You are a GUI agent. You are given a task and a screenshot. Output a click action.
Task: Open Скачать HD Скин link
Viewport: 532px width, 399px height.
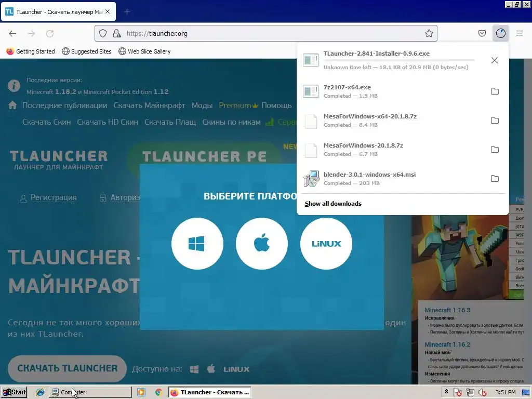tap(108, 122)
